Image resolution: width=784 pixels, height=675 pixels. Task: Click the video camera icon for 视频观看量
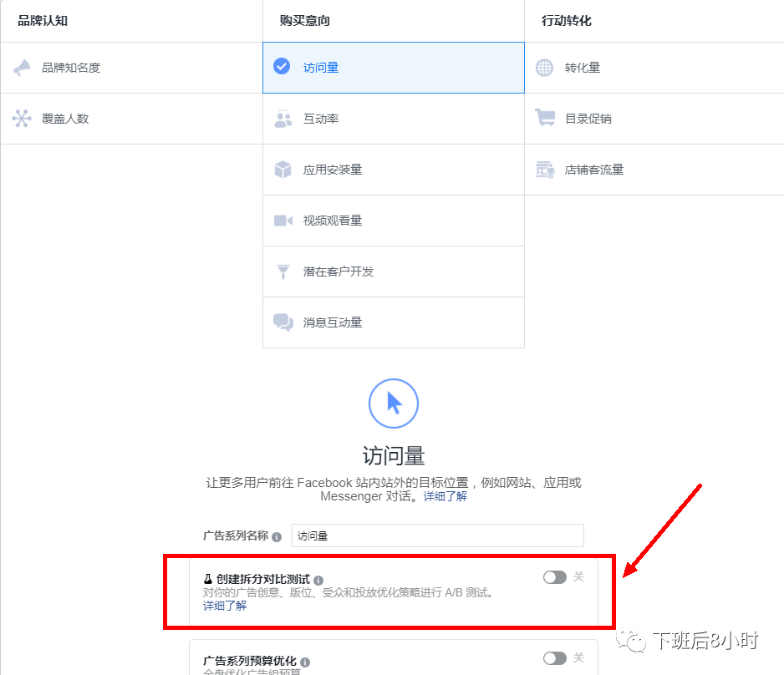(283, 221)
